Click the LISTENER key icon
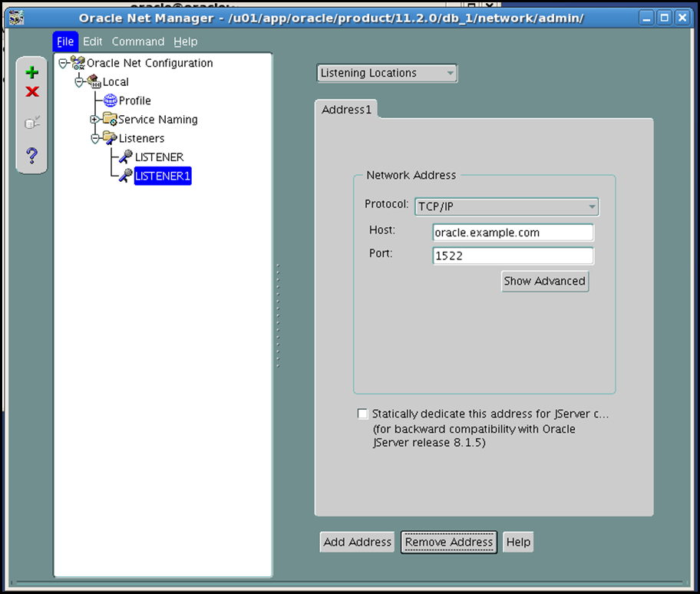The width and height of the screenshot is (700, 594). (126, 157)
